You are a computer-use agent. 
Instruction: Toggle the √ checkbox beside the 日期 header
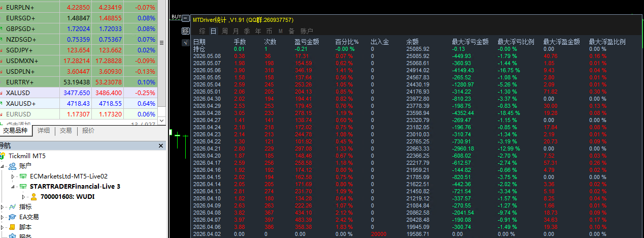pos(185,42)
